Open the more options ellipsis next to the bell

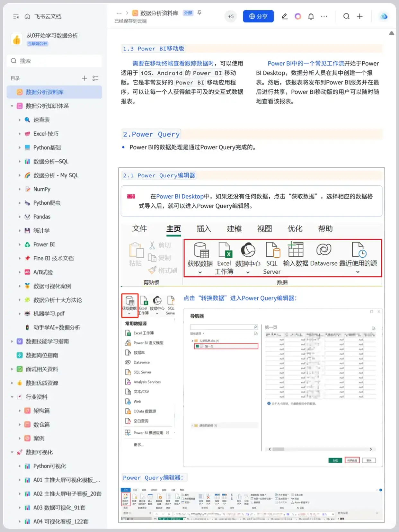(x=324, y=16)
